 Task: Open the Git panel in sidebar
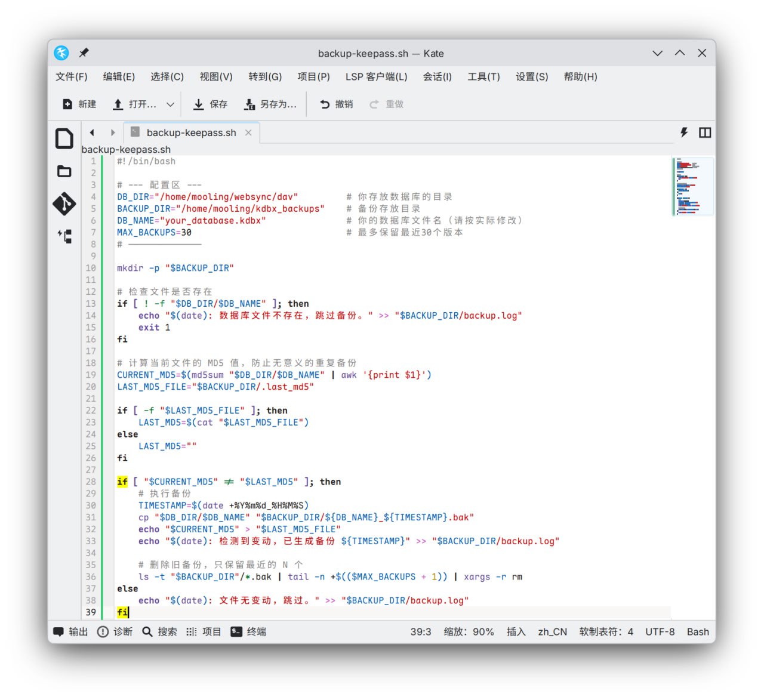pos(64,204)
